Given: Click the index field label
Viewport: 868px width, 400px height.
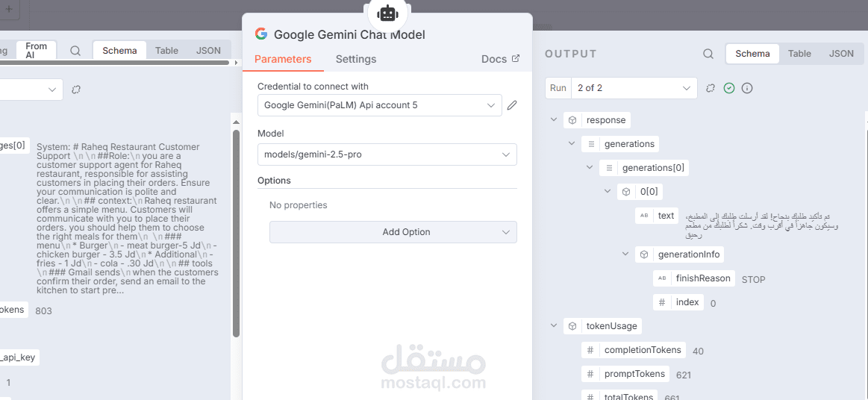Looking at the screenshot, I should coord(687,302).
